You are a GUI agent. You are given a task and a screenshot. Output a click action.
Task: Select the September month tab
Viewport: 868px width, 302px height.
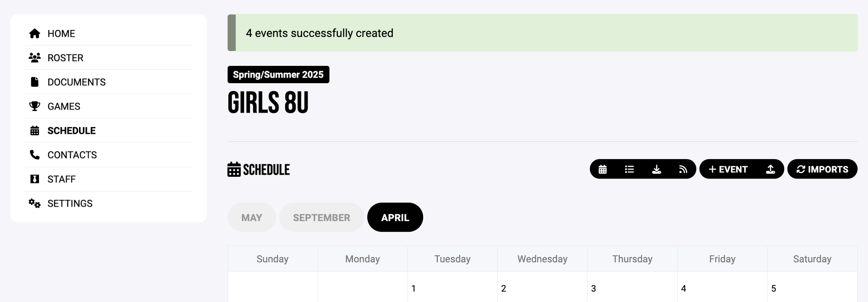point(322,218)
